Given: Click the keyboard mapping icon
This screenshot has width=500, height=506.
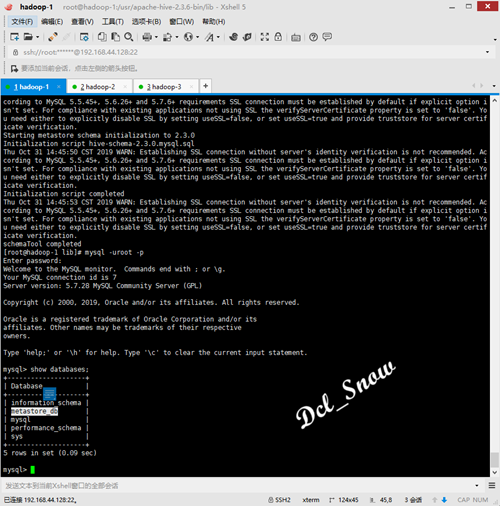Looking at the screenshot, I should [296, 37].
